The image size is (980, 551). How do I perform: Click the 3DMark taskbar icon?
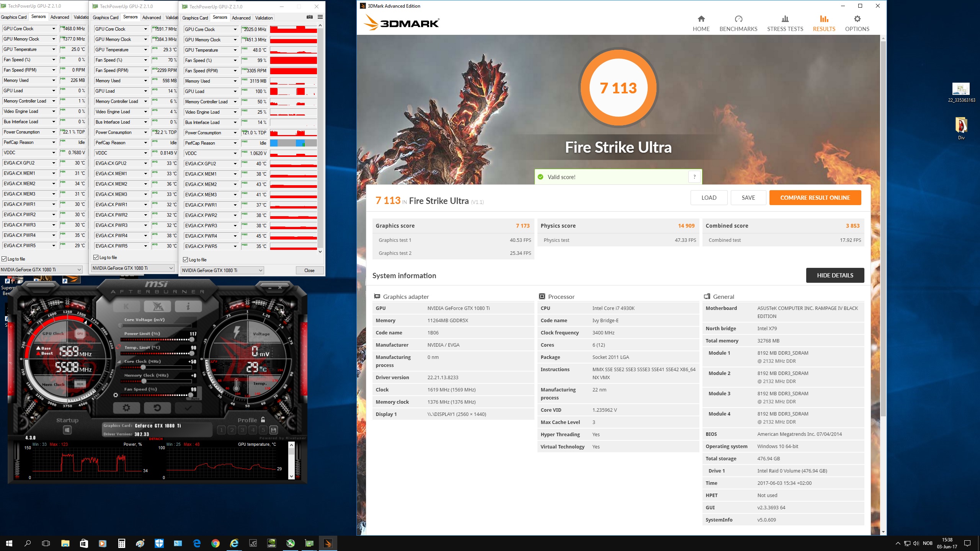328,543
